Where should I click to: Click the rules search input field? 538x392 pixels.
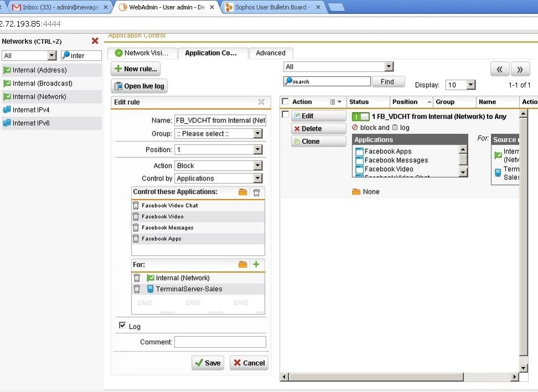point(327,81)
